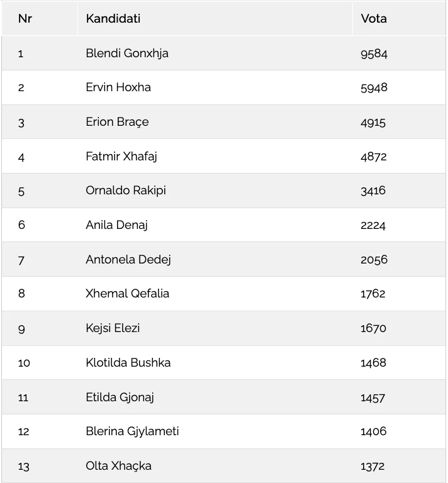Image resolution: width=448 pixels, height=483 pixels.
Task: Click on Erion Braçe name
Action: point(117,122)
